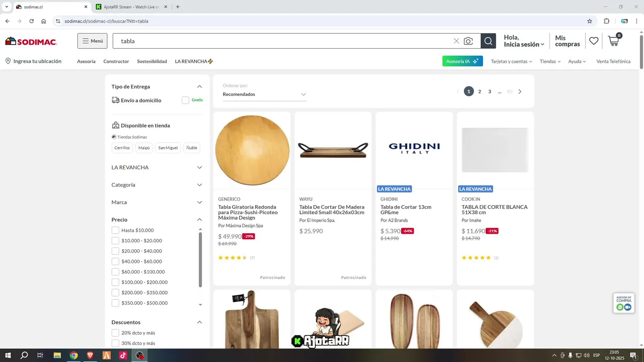This screenshot has height=362, width=644.
Task: Click the magnifier search button
Action: pos(488,41)
